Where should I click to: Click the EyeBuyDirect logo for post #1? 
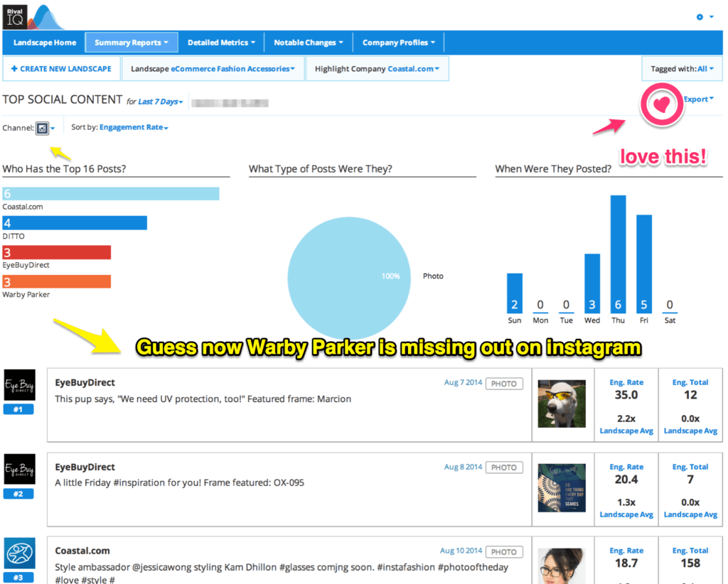pos(18,386)
